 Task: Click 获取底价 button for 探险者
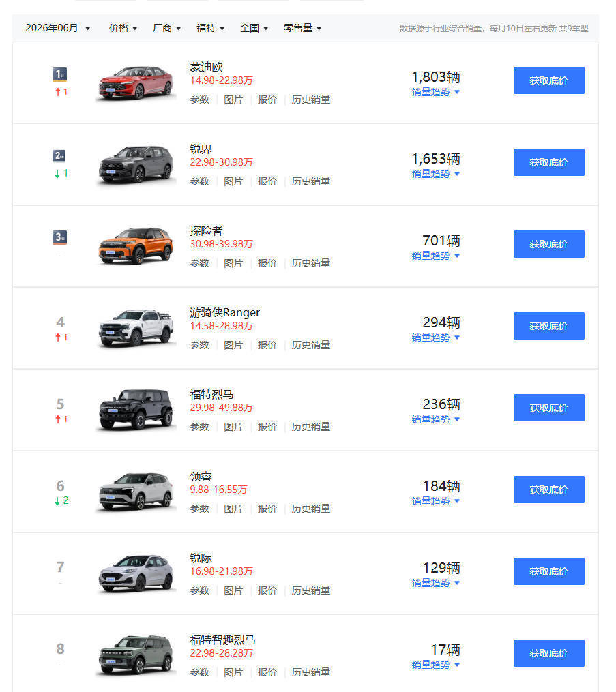pos(548,244)
